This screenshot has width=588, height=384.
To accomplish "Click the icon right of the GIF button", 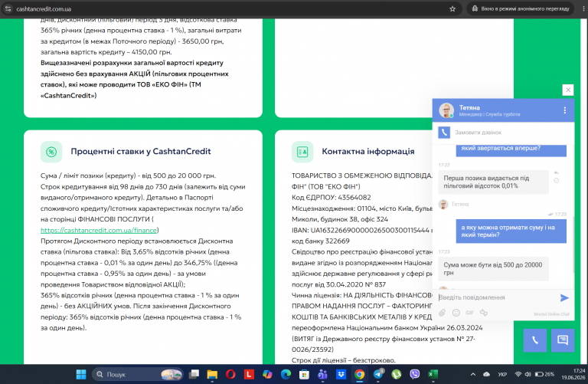I will click(x=484, y=313).
